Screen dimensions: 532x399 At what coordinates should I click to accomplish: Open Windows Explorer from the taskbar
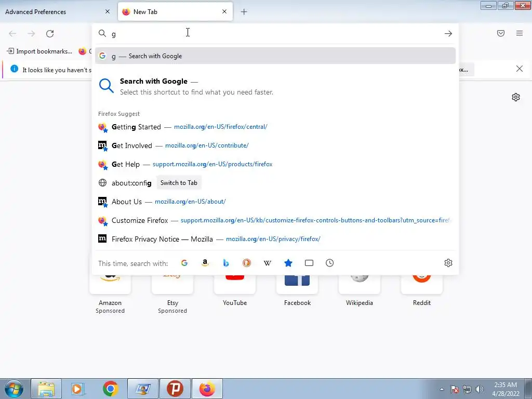[x=46, y=389]
